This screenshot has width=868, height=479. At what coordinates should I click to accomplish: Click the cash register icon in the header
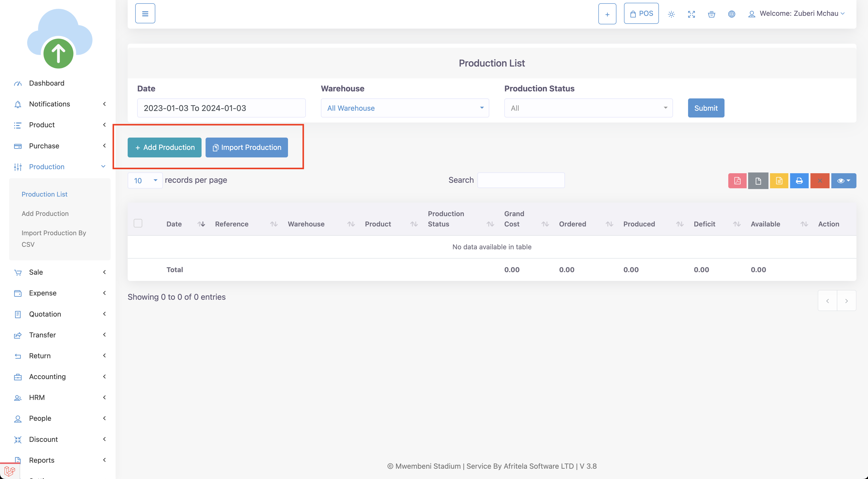(x=711, y=14)
